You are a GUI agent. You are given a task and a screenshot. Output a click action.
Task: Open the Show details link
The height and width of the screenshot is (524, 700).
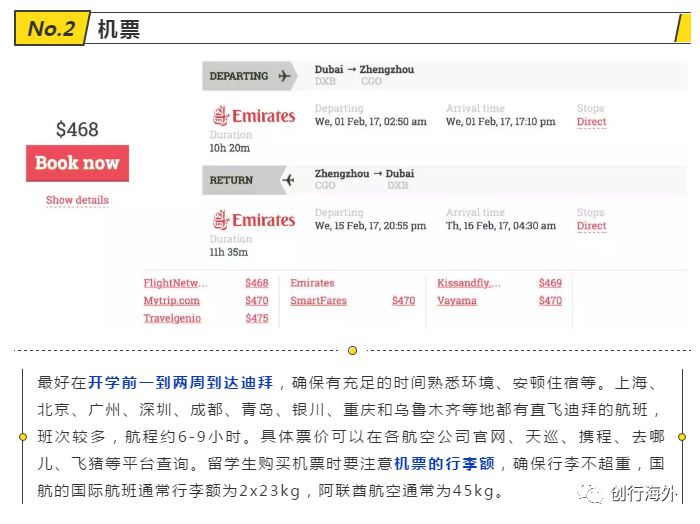[77, 200]
